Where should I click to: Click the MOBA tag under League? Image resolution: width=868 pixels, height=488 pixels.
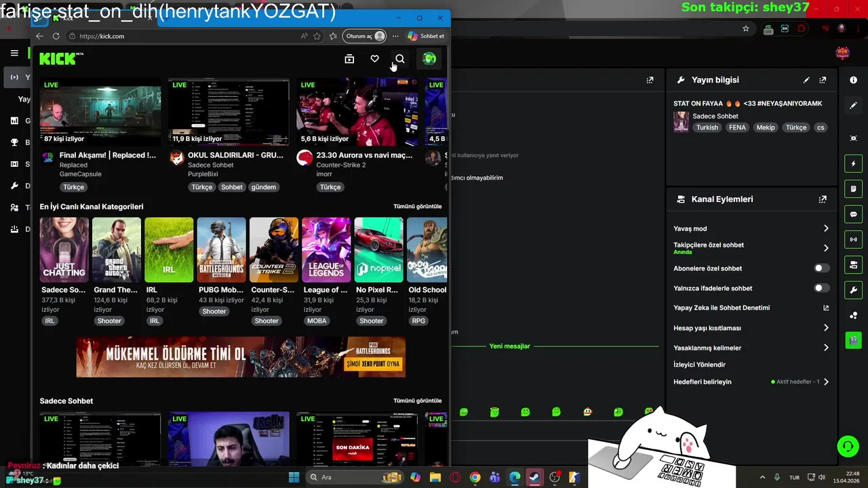click(317, 321)
